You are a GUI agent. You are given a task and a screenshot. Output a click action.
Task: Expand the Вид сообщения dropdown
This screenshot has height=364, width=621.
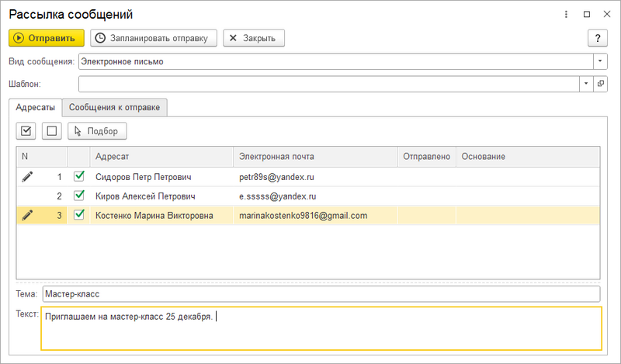click(x=600, y=61)
